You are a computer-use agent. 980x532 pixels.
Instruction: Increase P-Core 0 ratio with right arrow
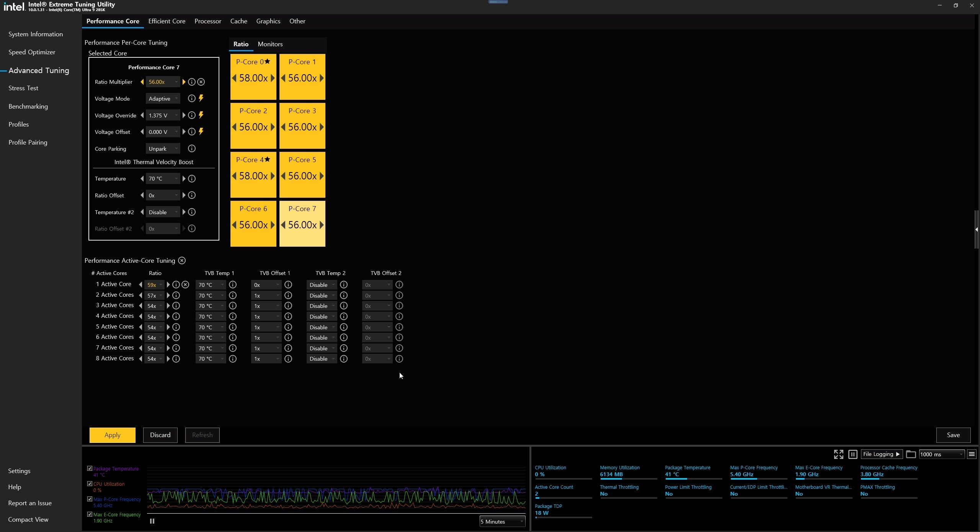pos(273,78)
